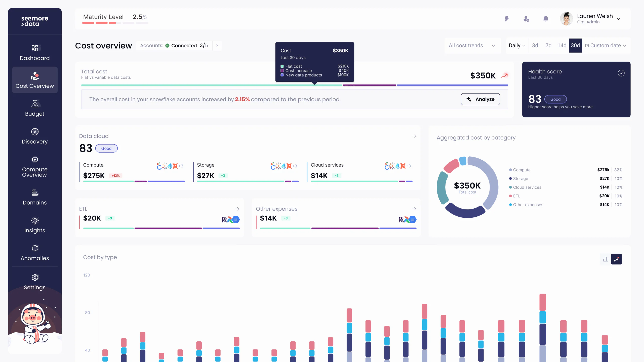The height and width of the screenshot is (362, 644).
Task: Click the Accounts Connected 3/5 label
Action: 174,46
